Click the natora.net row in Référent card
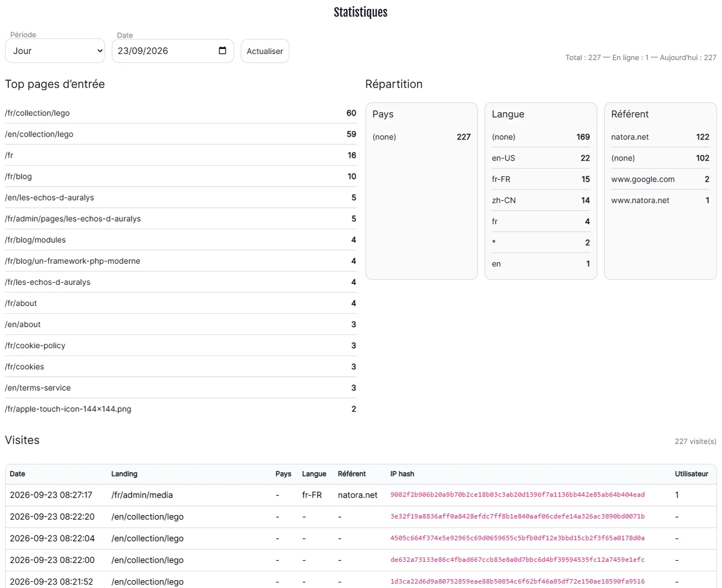The image size is (722, 588). 660,137
